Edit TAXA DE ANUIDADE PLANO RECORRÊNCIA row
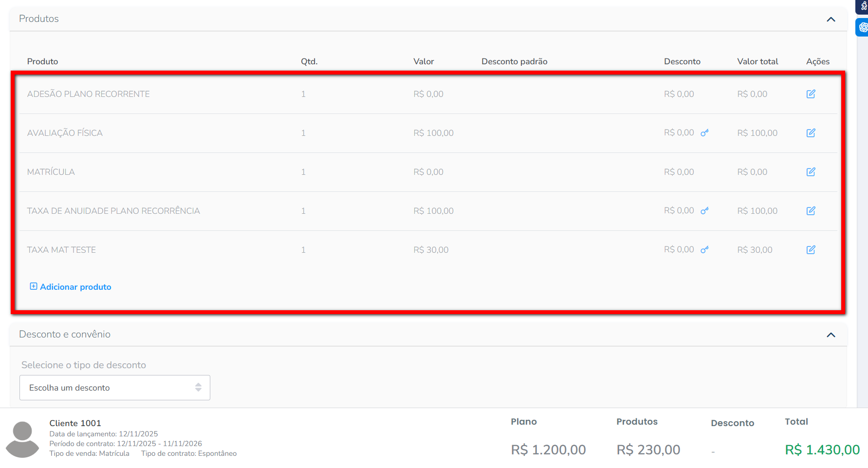 pos(811,211)
